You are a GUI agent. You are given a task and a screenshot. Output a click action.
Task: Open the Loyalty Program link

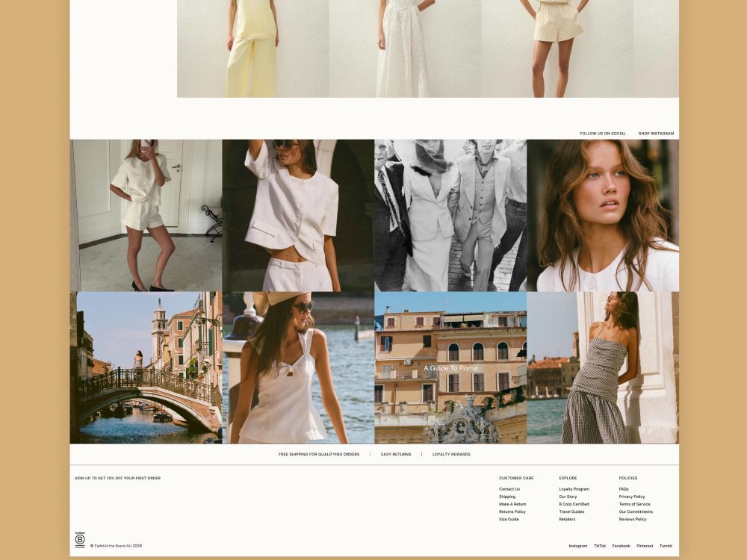574,489
